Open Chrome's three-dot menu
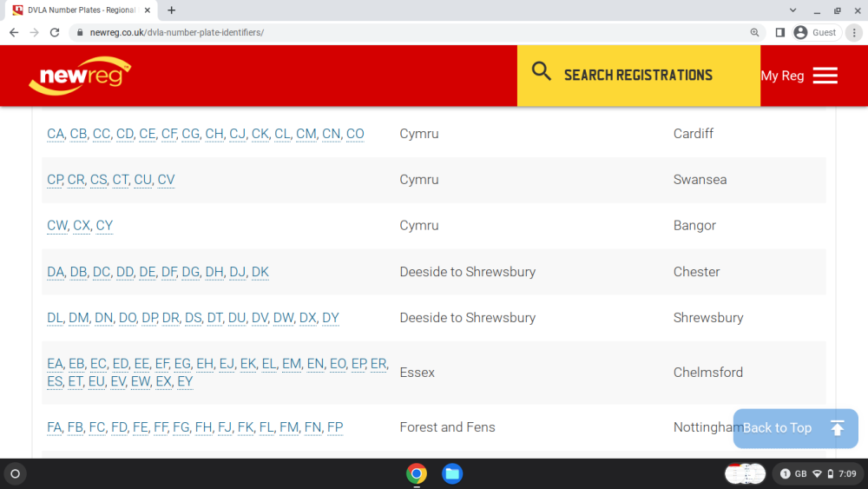Screen dimensions: 868x489 (854, 33)
